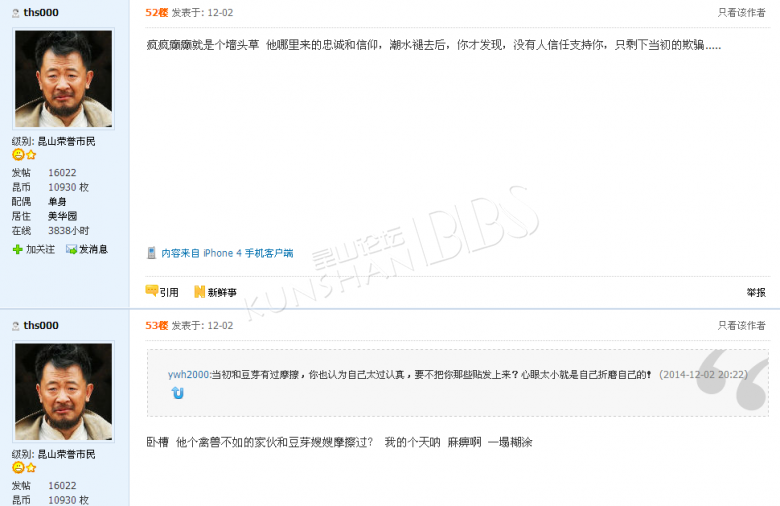Screen dimensions: 780x506
Task: Open the 内容来自 iPhone 4 手机客户端 link
Action: (227, 253)
